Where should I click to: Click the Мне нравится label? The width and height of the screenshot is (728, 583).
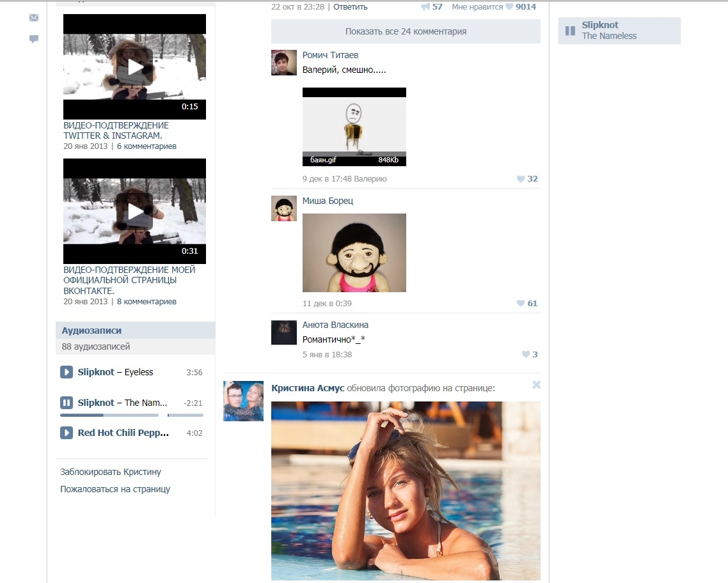coord(477,7)
